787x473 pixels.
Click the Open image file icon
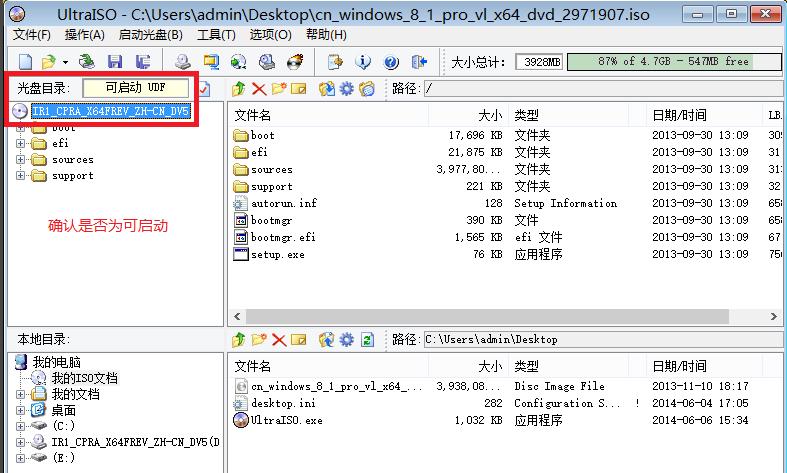(48, 62)
